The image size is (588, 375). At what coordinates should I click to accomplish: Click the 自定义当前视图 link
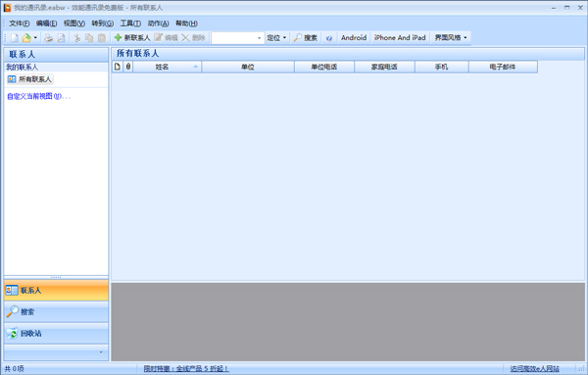(x=38, y=96)
